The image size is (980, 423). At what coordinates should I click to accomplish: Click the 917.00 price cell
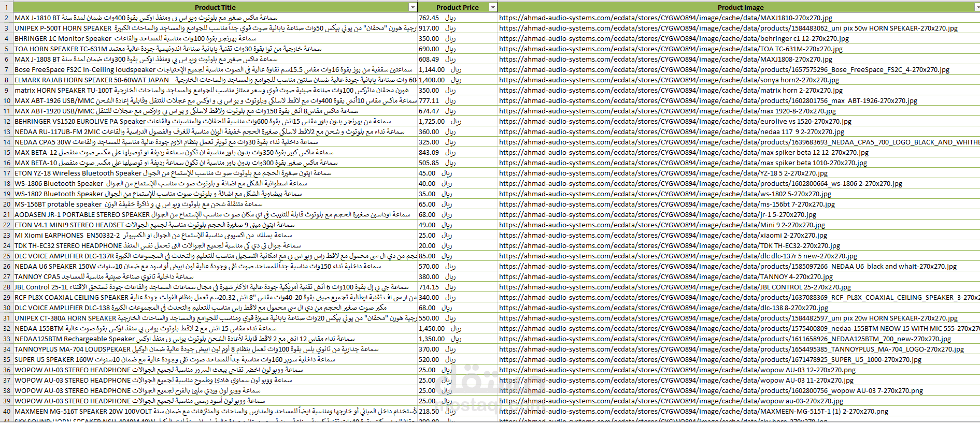tap(458, 28)
